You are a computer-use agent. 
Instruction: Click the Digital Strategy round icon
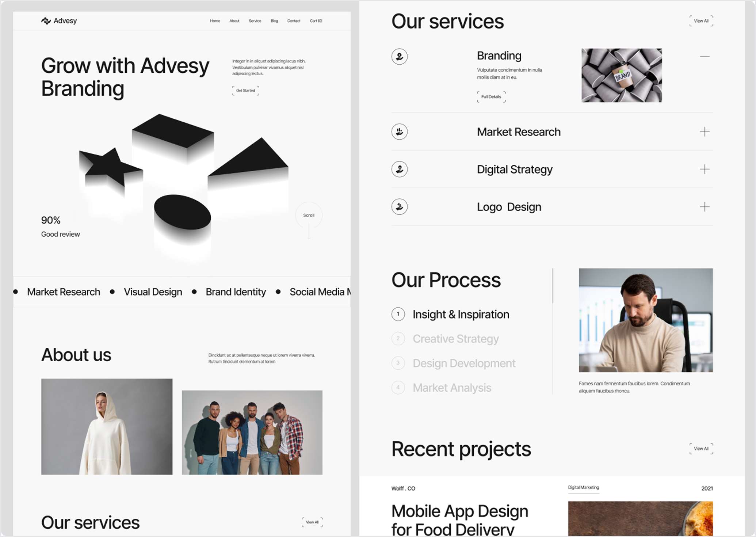pyautogui.click(x=399, y=169)
